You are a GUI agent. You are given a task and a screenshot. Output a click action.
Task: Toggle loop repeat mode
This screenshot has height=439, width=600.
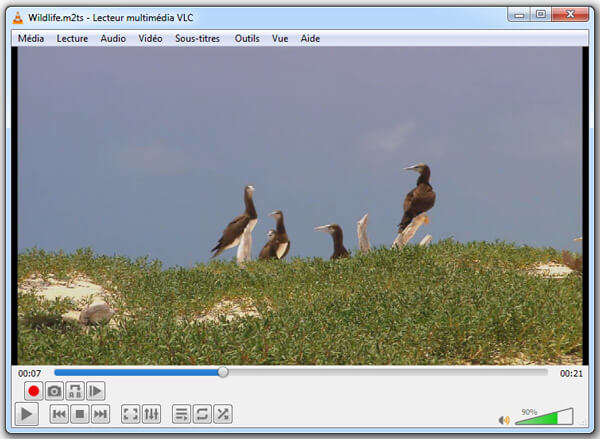pyautogui.click(x=202, y=414)
